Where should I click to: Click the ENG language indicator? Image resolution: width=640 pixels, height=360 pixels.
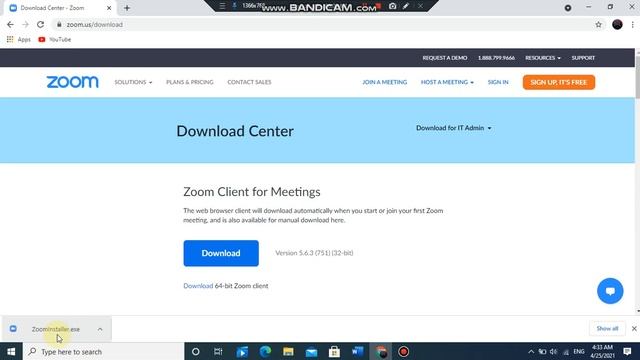(579, 351)
